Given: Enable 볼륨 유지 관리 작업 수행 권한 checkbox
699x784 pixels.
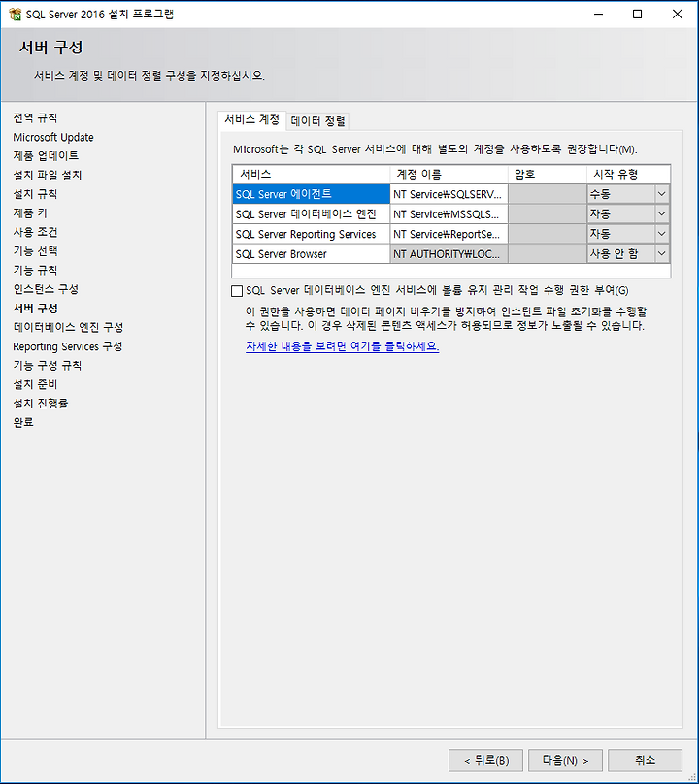Looking at the screenshot, I should coord(237,291).
